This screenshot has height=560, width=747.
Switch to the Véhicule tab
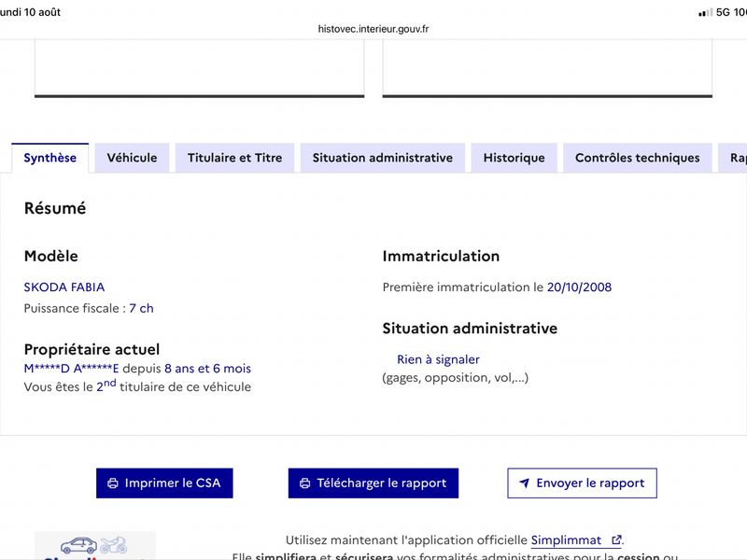coord(132,158)
